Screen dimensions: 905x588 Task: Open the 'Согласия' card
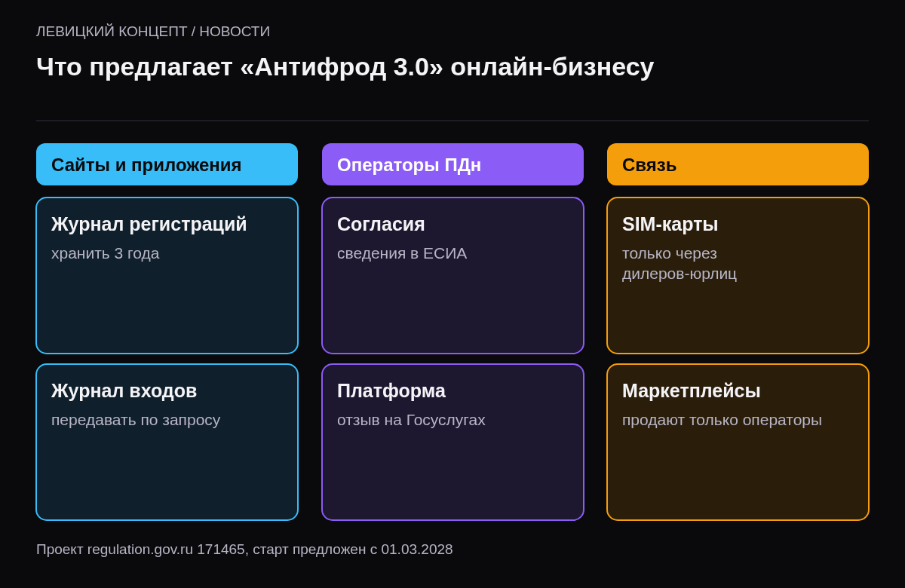click(452, 275)
